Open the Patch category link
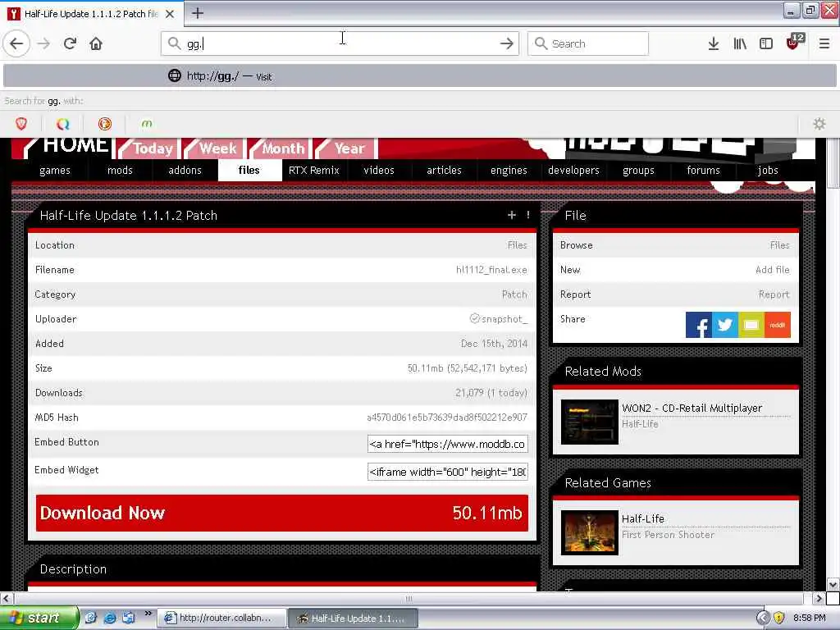 pyautogui.click(x=514, y=294)
